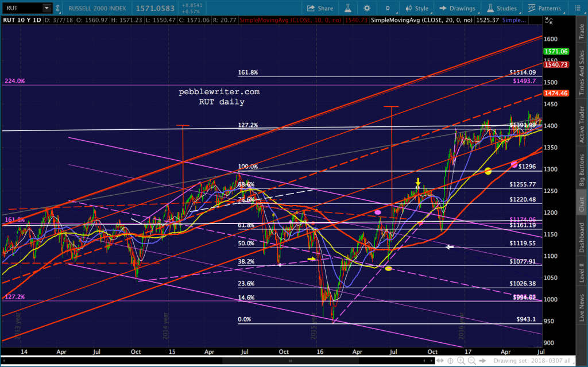Click the red 1540.73 price bubble

(x=556, y=64)
